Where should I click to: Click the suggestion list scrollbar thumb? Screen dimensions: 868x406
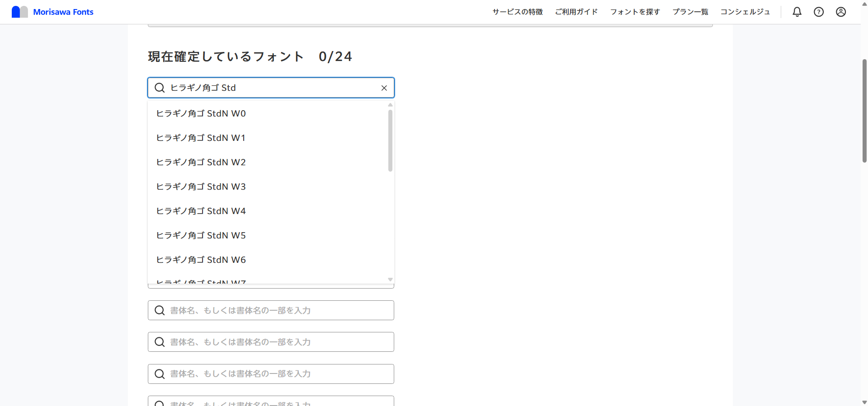click(x=390, y=140)
